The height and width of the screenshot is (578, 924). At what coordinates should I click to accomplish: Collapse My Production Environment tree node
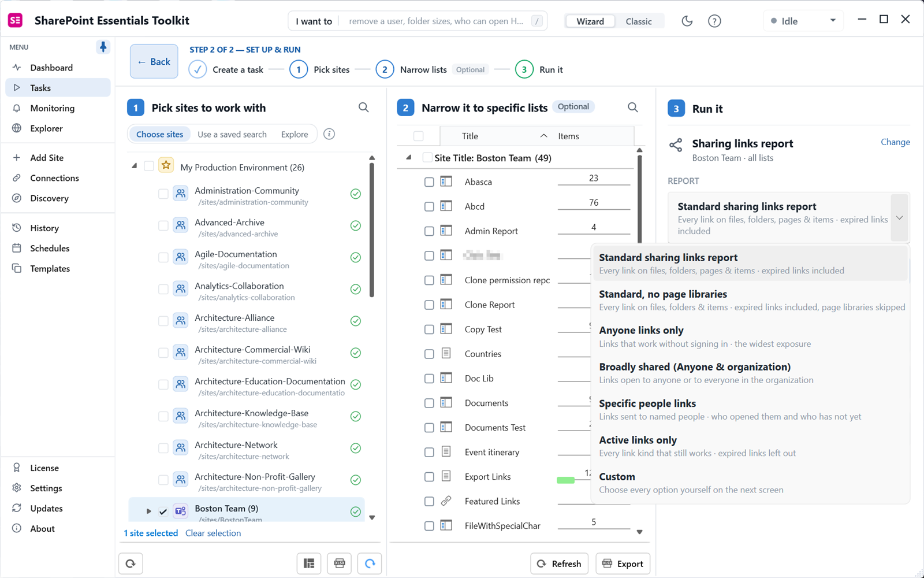tap(135, 166)
